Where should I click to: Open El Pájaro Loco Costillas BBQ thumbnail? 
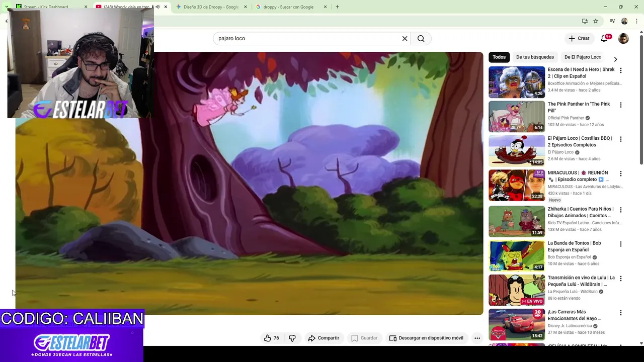click(517, 151)
